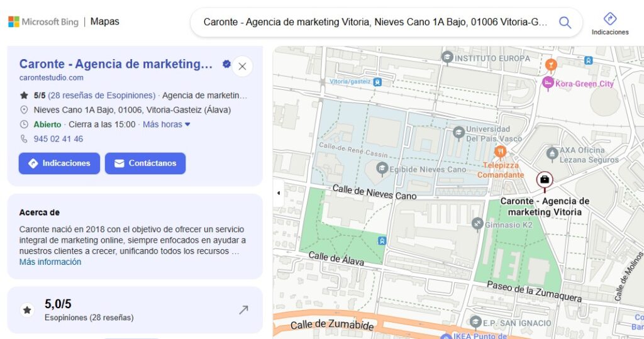
Task: Open carontestudio.com website link
Action: (x=52, y=77)
